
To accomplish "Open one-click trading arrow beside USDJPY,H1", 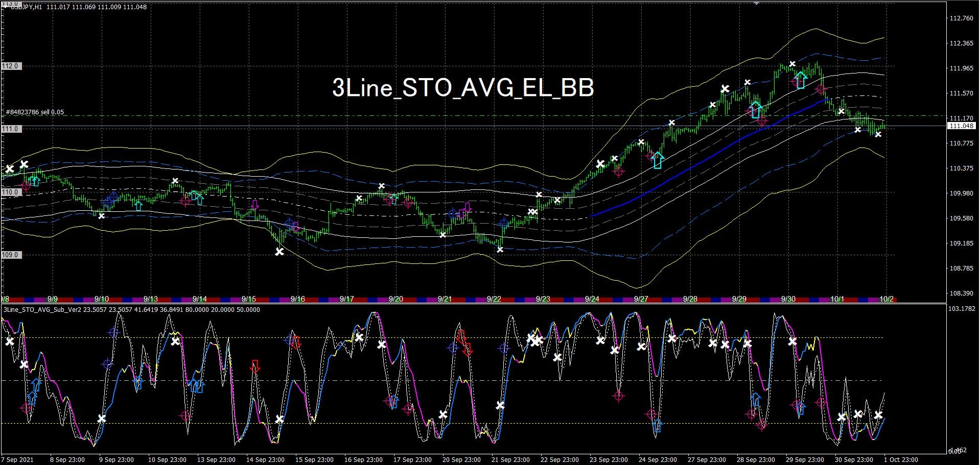I will [5, 7].
